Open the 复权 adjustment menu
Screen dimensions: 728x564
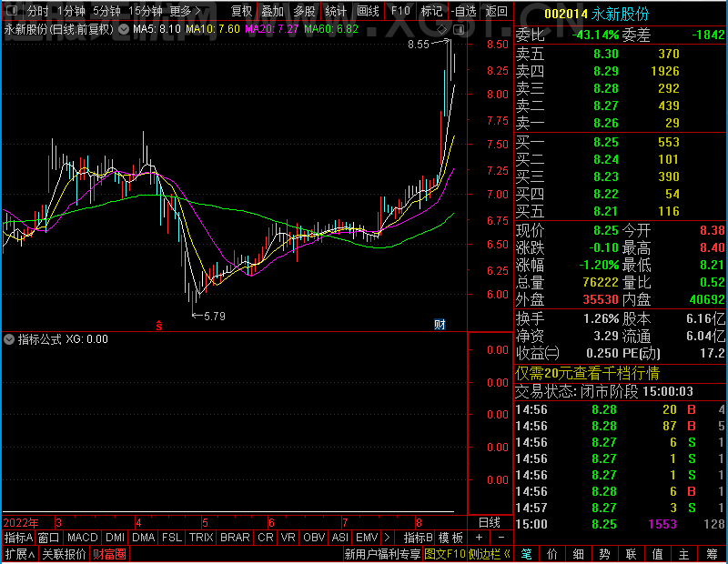241,11
